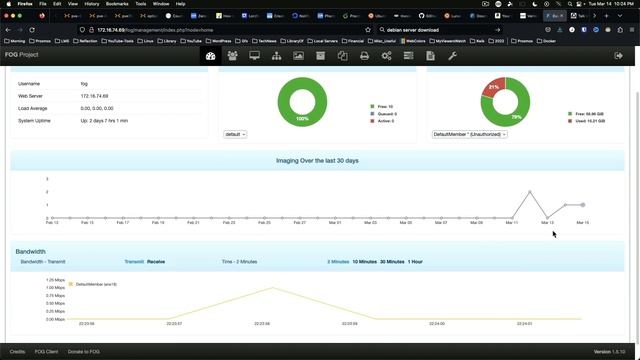Open the Storage archive icon

coord(320,56)
